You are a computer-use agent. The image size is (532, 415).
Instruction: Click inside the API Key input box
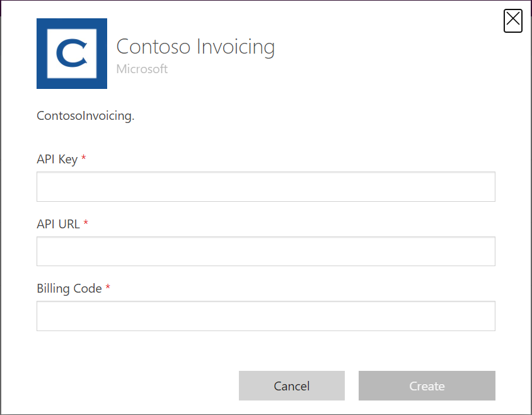pos(265,187)
